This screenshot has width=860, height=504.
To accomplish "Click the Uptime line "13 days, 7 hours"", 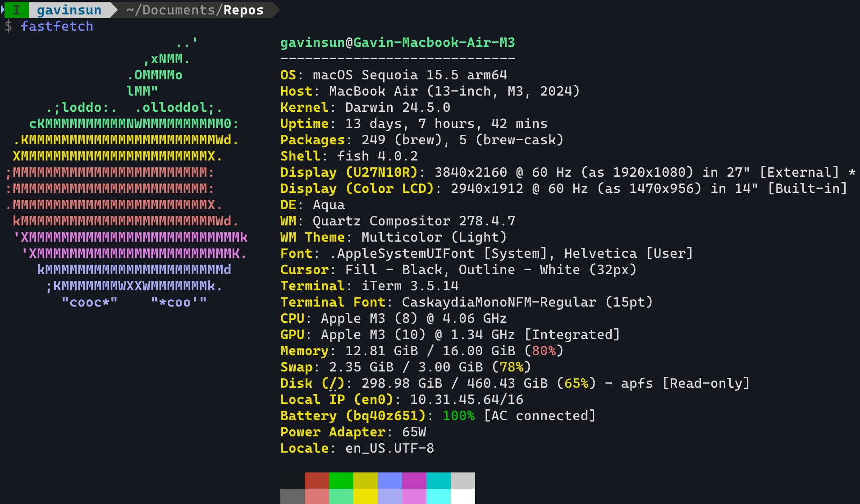I will click(x=414, y=124).
